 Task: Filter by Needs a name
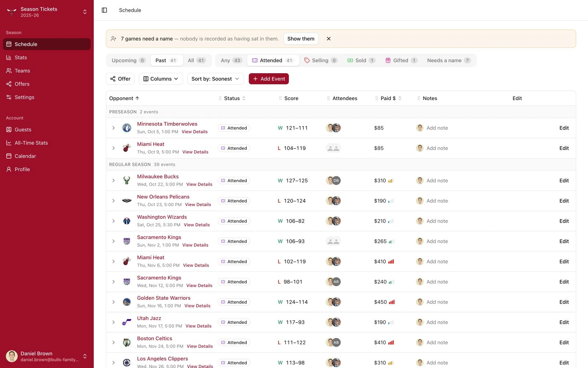[449, 60]
